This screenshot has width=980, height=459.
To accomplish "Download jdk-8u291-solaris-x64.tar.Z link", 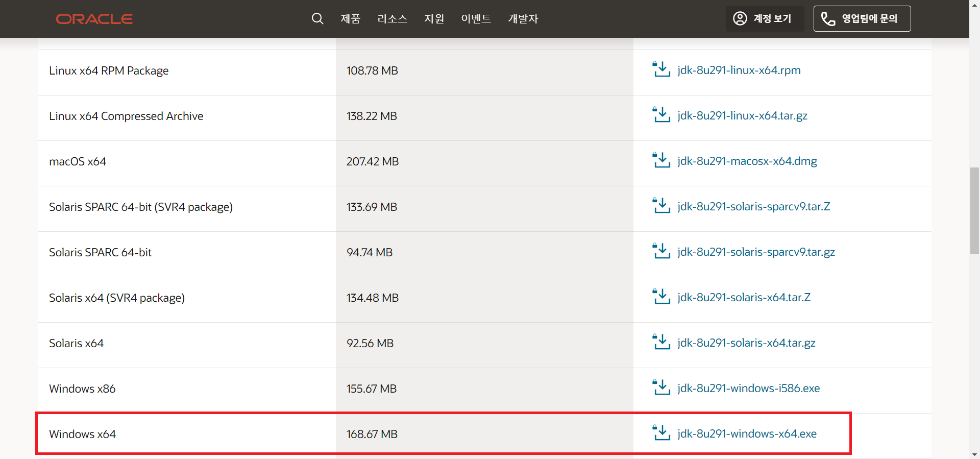I will pos(744,297).
